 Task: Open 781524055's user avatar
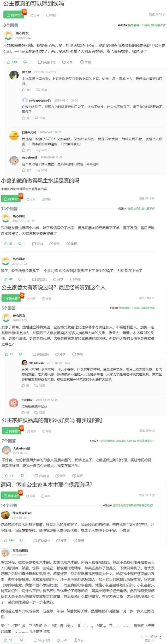point(24,363)
